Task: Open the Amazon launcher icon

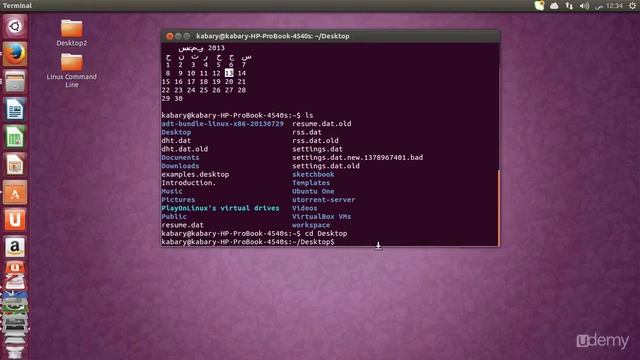Action: 15,247
